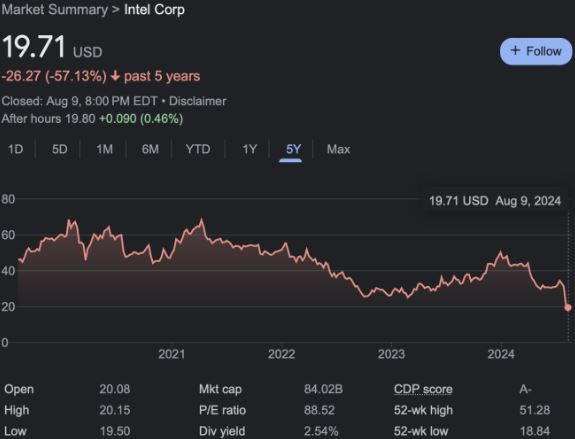The width and height of the screenshot is (575, 439).
Task: Click the 20 label on the price axis
Action: pos(8,307)
